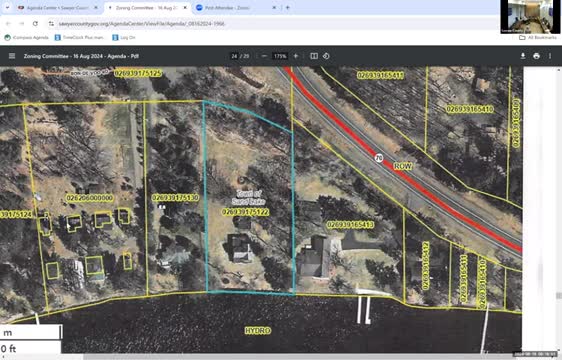Open the iCompass Agenda bookmark
Screen dimensions: 562x360
pyautogui.click(x=26, y=37)
